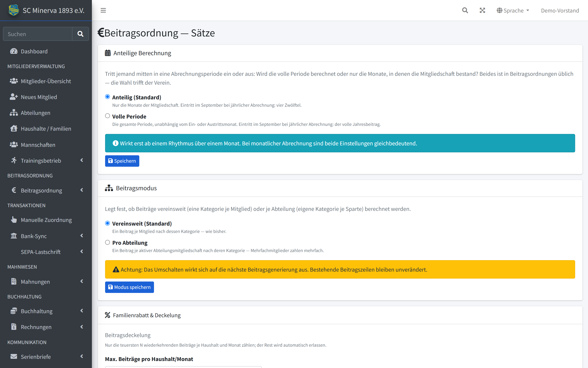This screenshot has height=368, width=588.
Task: Select the Pro Abteilung radio option
Action: pos(107,242)
